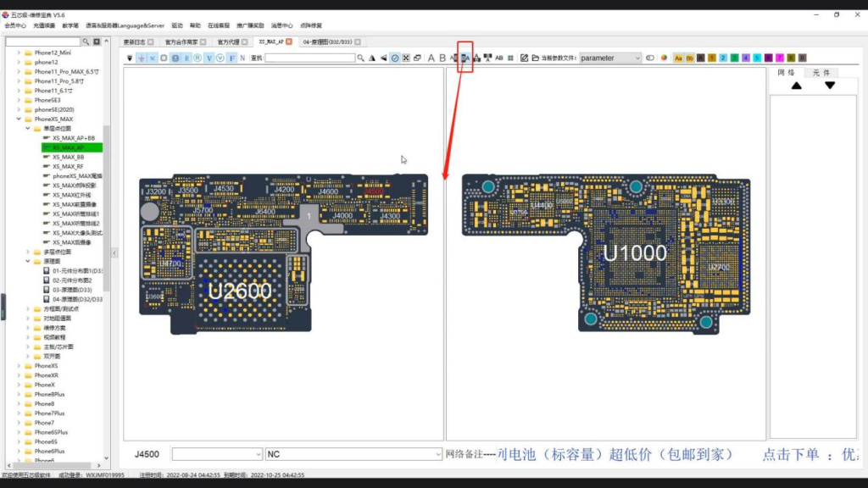868x488 pixels.
Task: Toggle the circled check mark toolbar icon
Action: pyautogui.click(x=395, y=58)
